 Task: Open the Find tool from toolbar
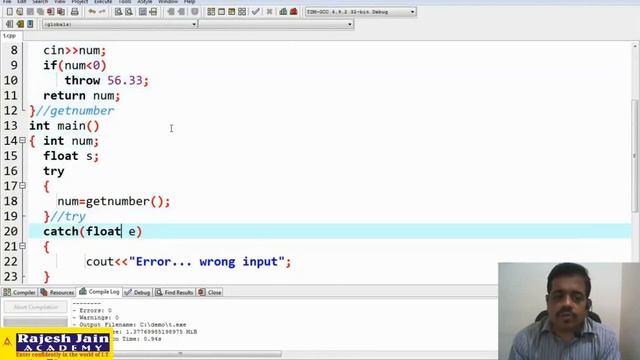pos(118,12)
